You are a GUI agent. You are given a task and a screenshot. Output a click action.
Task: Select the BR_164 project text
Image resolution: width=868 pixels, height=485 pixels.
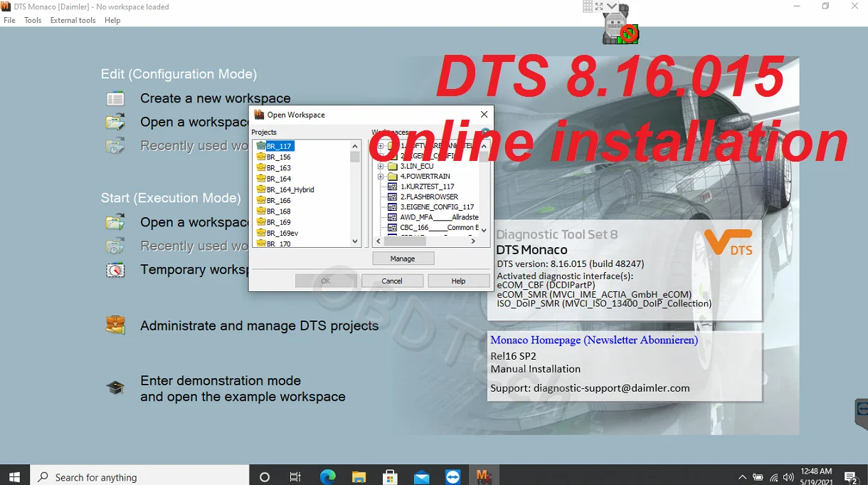(x=279, y=179)
